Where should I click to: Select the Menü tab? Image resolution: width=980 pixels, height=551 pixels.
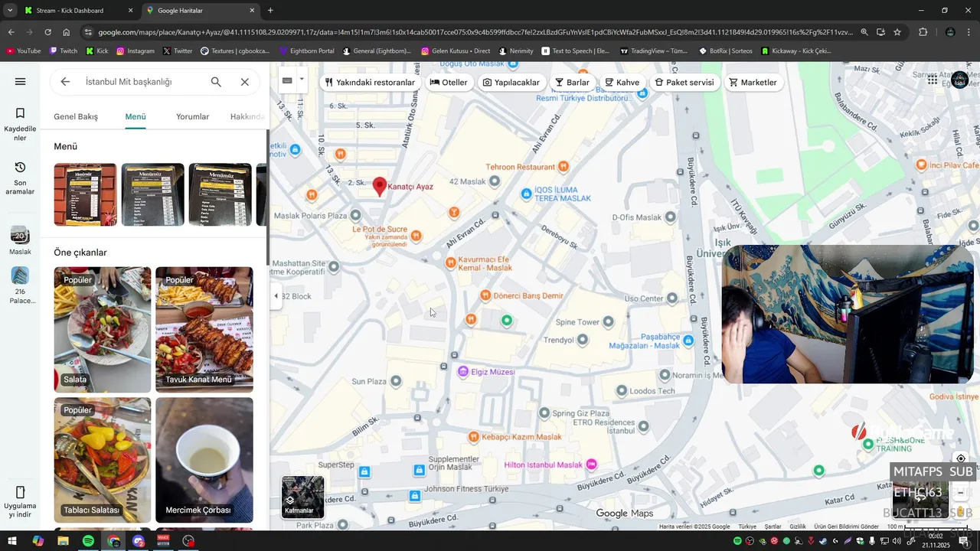click(x=136, y=116)
